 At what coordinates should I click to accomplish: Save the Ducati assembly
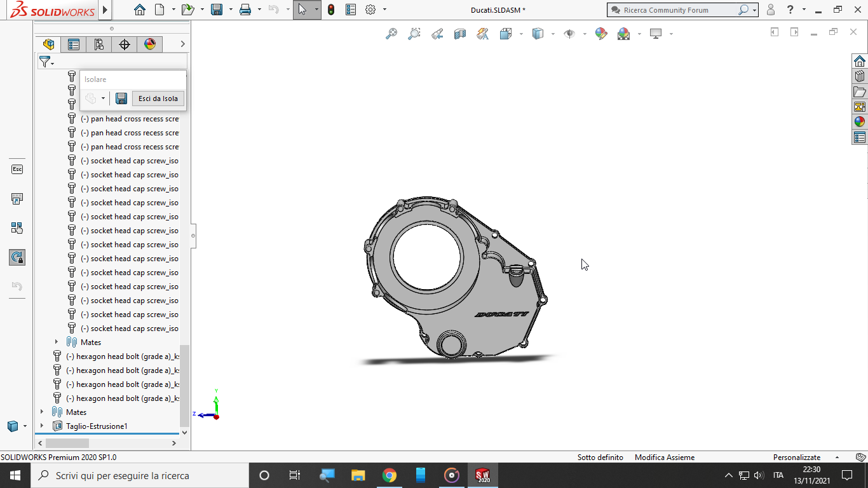point(217,10)
